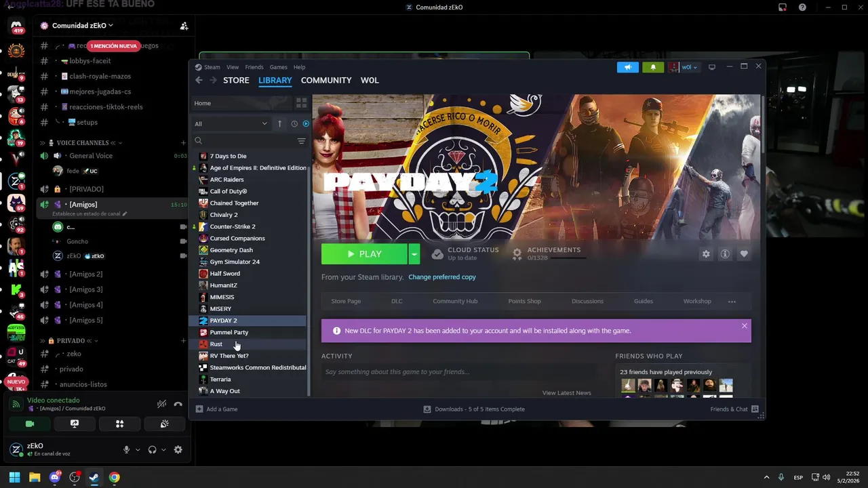The height and width of the screenshot is (488, 868).
Task: Toggle Discord noise suppression icon
Action: pos(161,404)
